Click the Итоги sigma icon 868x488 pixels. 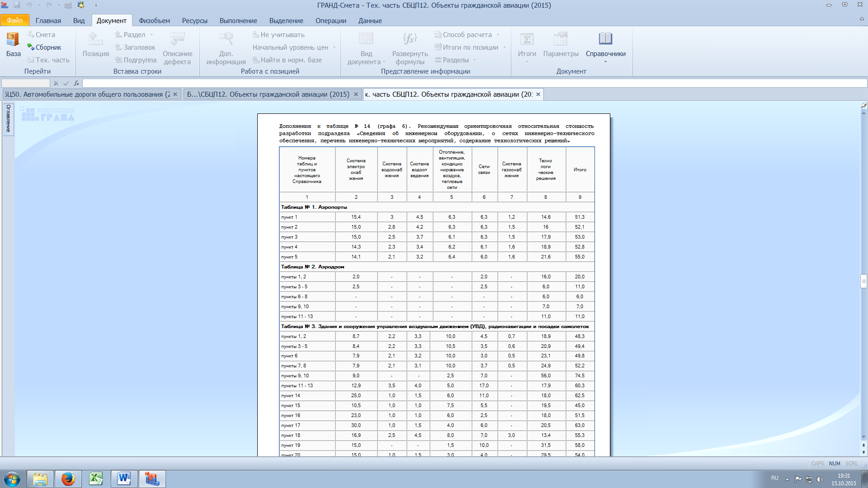[x=527, y=39]
